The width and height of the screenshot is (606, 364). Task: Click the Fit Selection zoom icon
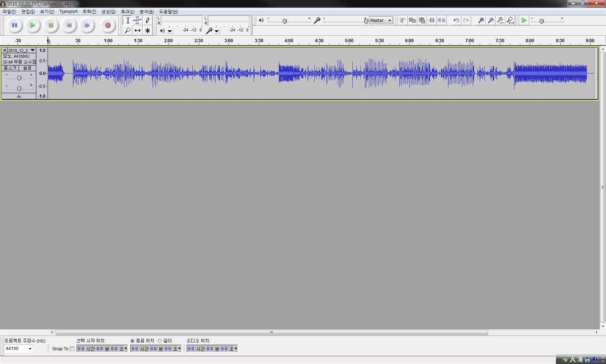tap(500, 21)
